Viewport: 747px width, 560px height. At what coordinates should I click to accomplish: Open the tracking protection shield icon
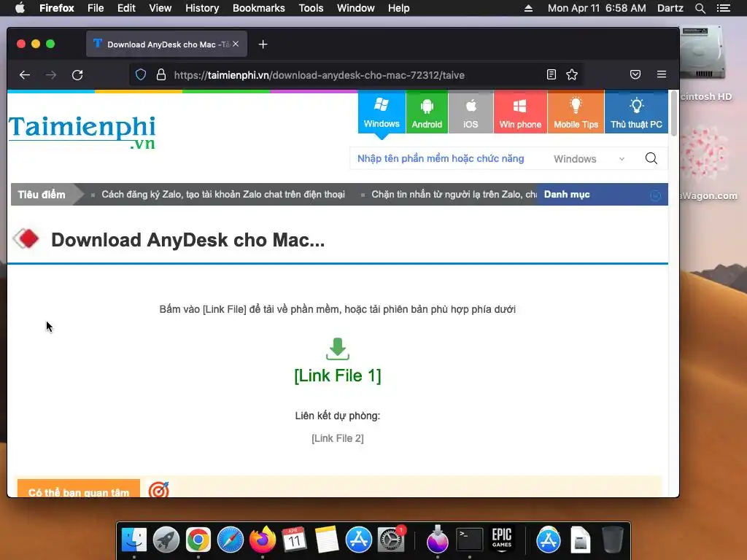(x=141, y=75)
